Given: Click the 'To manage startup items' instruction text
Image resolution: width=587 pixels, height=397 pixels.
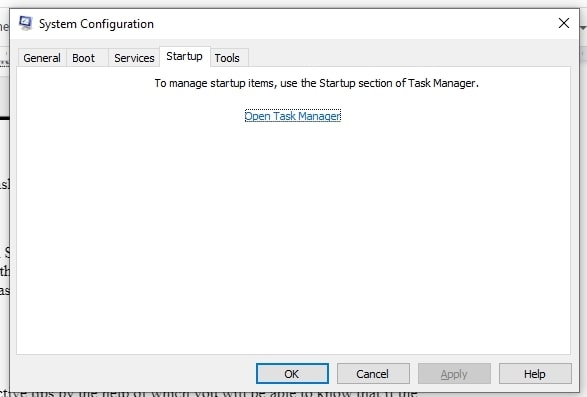Looking at the screenshot, I should click(317, 83).
